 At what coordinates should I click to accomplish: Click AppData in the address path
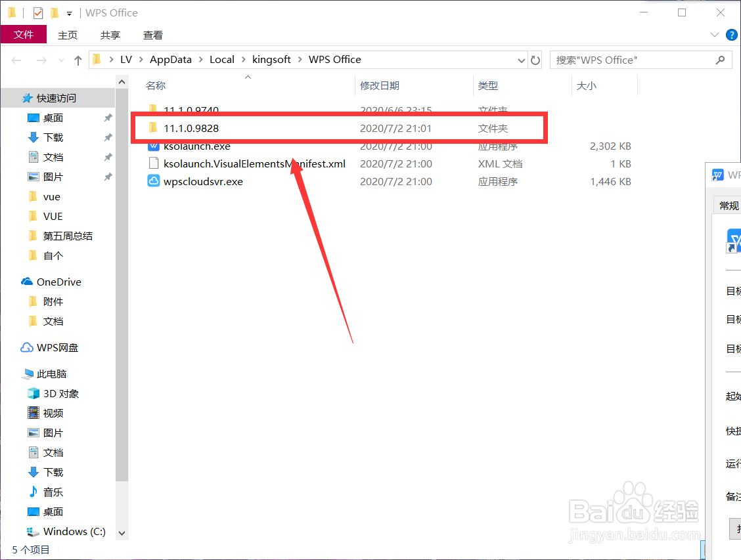coord(171,60)
